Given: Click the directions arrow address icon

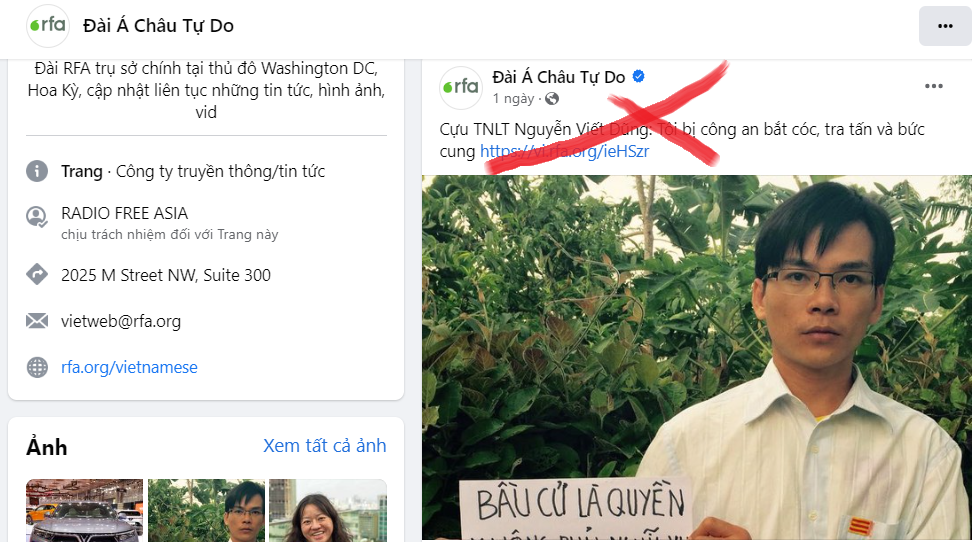Looking at the screenshot, I should click(x=37, y=274).
